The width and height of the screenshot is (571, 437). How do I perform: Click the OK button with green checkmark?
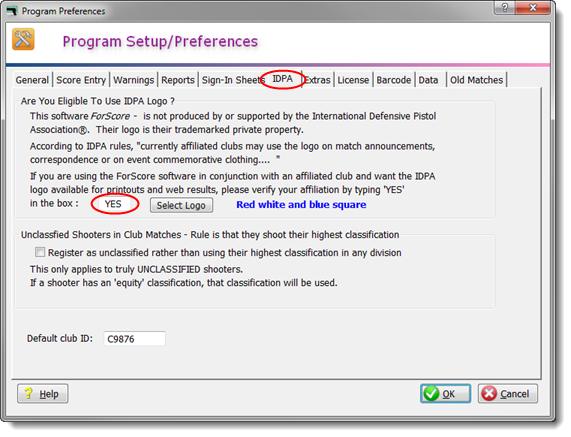445,394
